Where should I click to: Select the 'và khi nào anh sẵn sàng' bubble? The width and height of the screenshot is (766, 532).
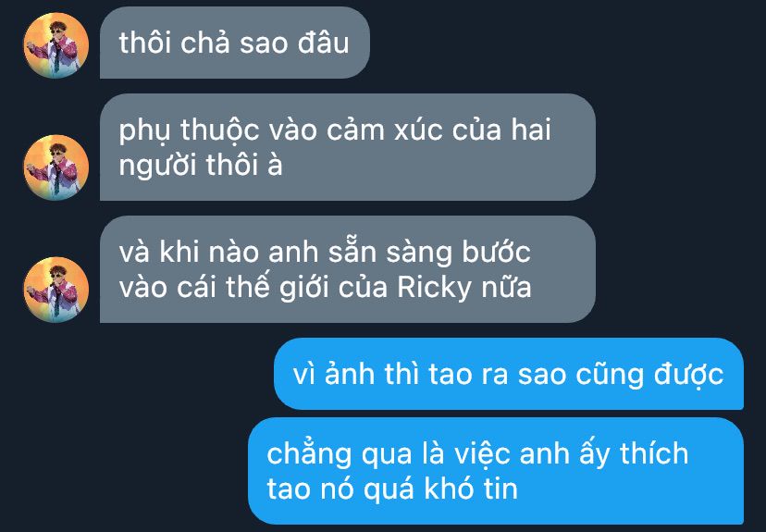pyautogui.click(x=347, y=269)
